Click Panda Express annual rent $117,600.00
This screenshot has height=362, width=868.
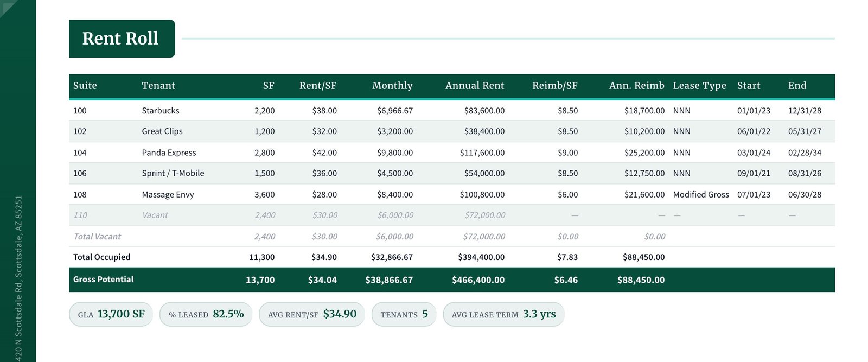[482, 153]
